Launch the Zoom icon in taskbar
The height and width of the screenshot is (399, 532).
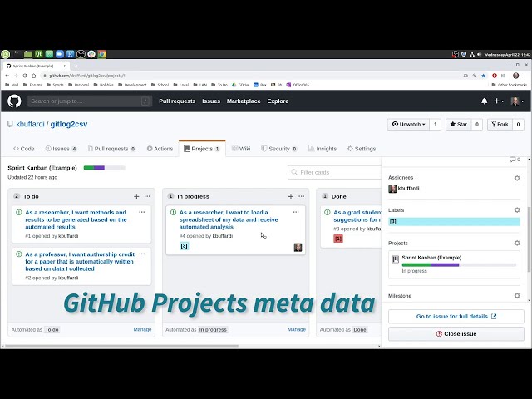pyautogui.click(x=60, y=54)
